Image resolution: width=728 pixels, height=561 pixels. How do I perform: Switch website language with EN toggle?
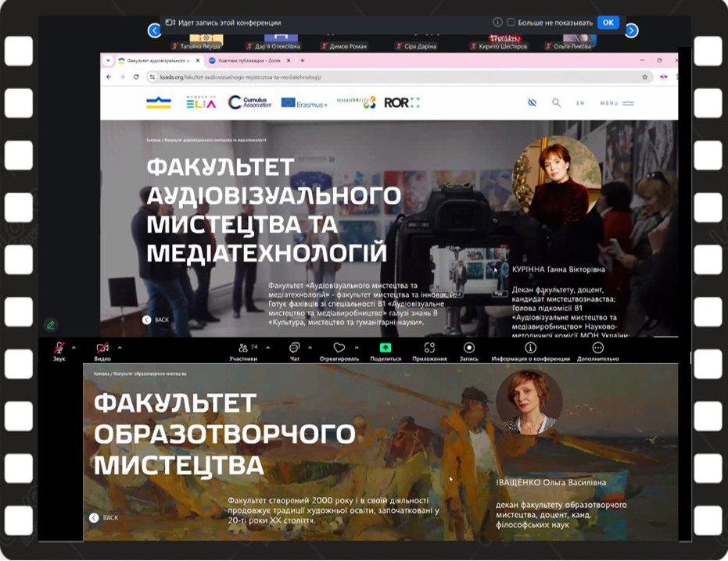pos(580,103)
